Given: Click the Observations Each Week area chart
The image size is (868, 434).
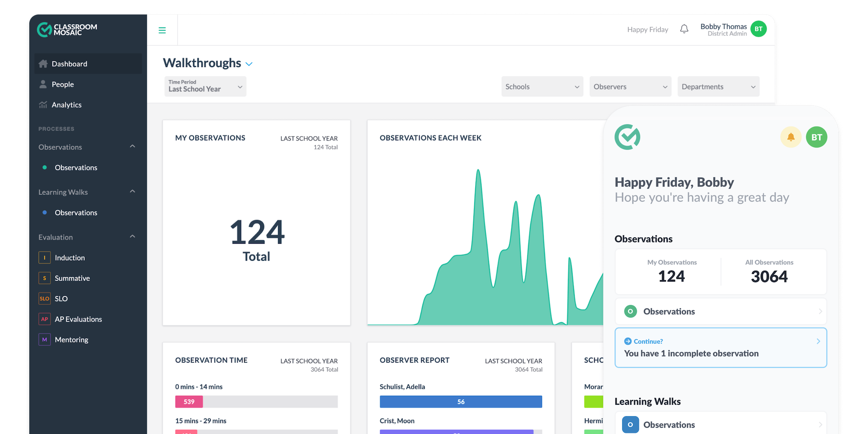Looking at the screenshot, I should 485,247.
